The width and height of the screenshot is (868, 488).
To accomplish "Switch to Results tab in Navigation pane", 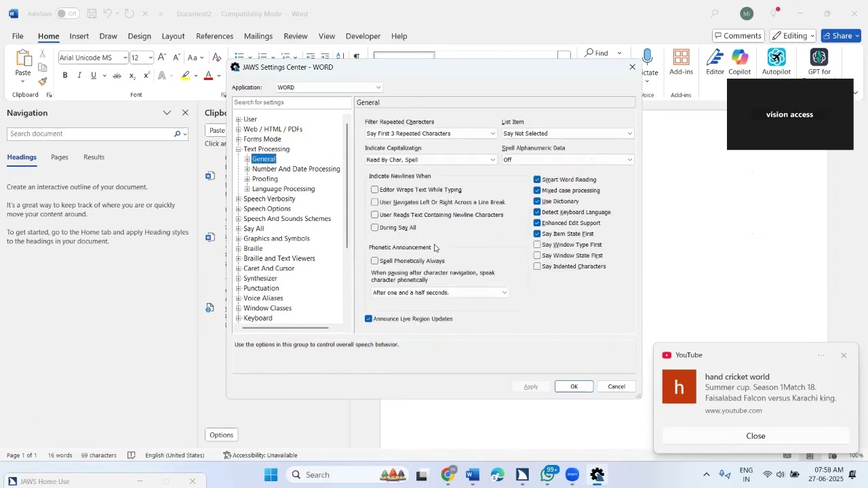I will pos(94,157).
